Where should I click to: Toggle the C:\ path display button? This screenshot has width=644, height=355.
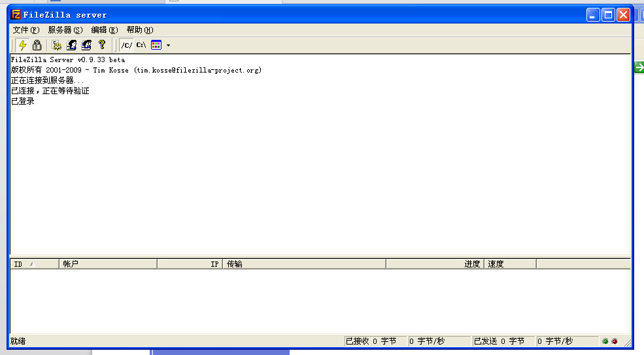(x=141, y=45)
